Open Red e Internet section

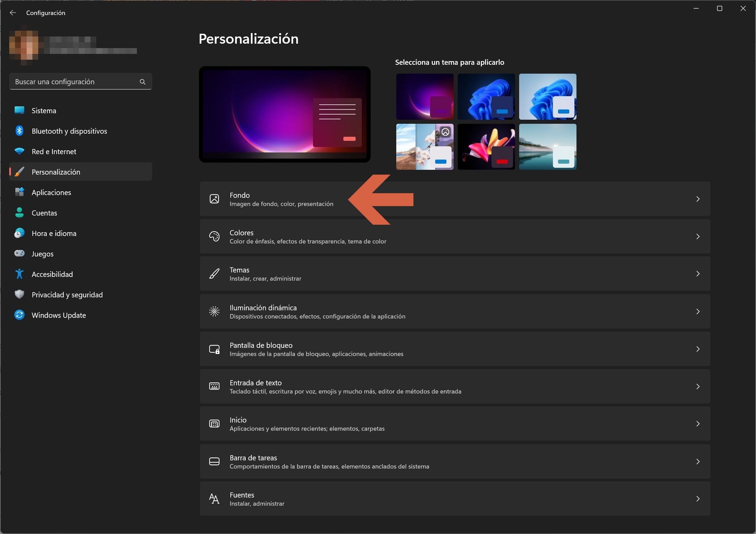pyautogui.click(x=81, y=151)
